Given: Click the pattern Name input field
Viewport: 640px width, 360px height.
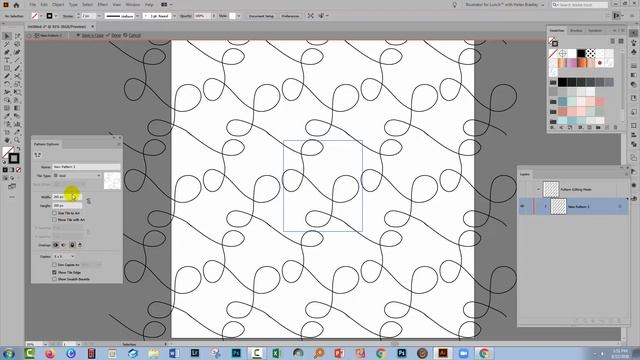Looking at the screenshot, I should click(87, 167).
